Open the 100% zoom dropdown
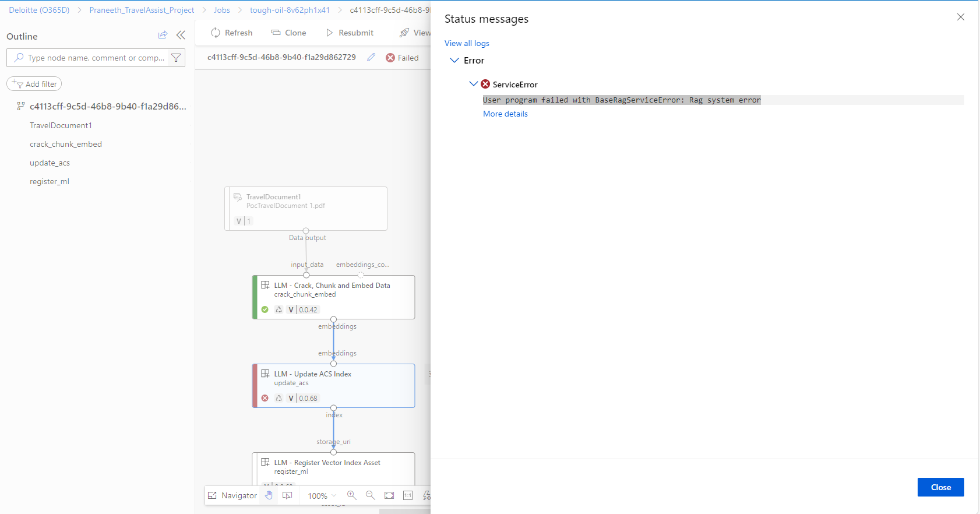This screenshot has width=980, height=514. point(322,495)
